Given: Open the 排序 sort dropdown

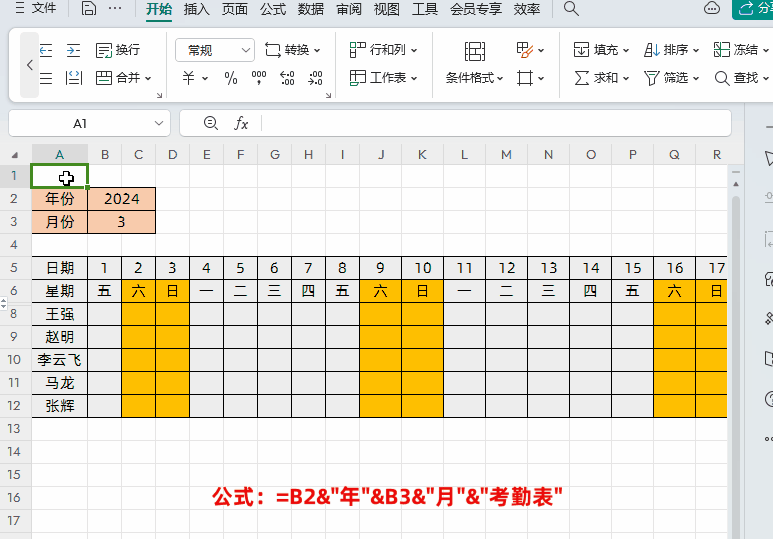Looking at the screenshot, I should [671, 50].
